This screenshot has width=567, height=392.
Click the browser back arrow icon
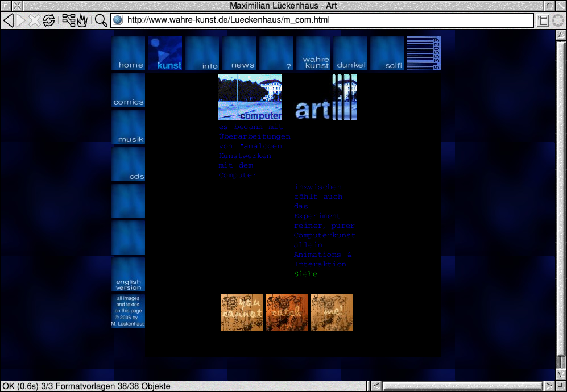[9, 20]
